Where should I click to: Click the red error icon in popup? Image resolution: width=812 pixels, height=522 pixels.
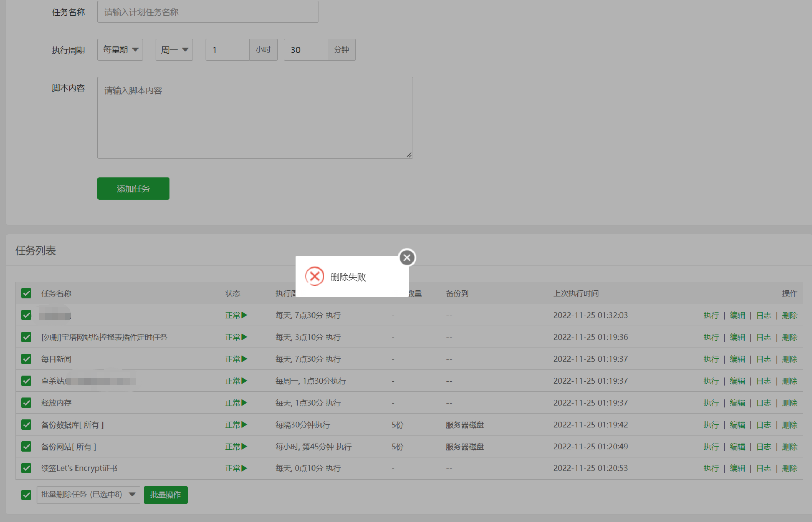315,277
